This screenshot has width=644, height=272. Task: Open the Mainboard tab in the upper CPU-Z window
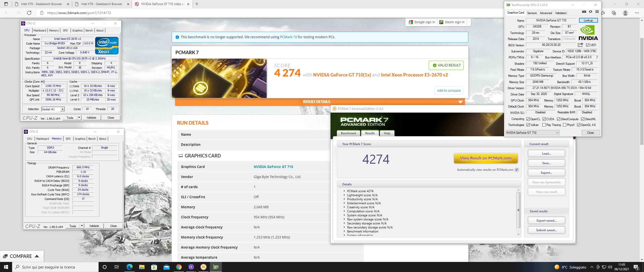[40, 30]
